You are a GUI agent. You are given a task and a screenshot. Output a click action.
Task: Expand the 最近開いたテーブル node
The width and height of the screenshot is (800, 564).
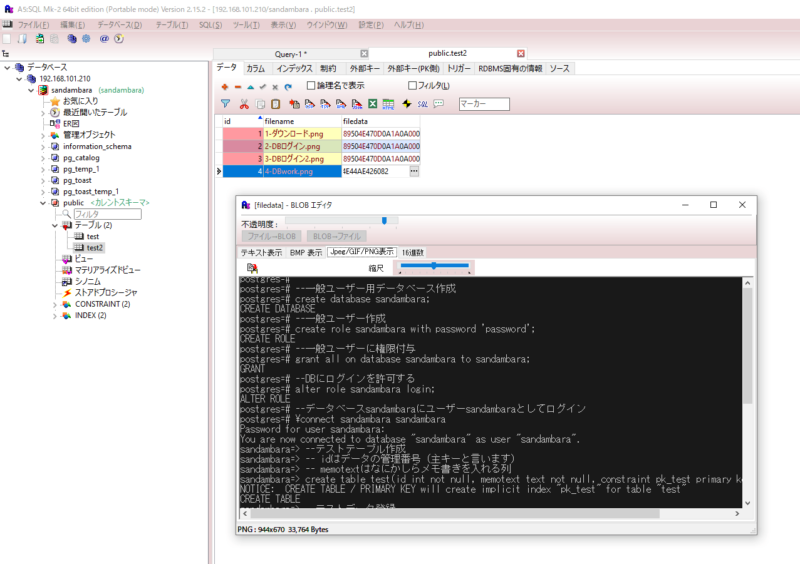tap(43, 112)
